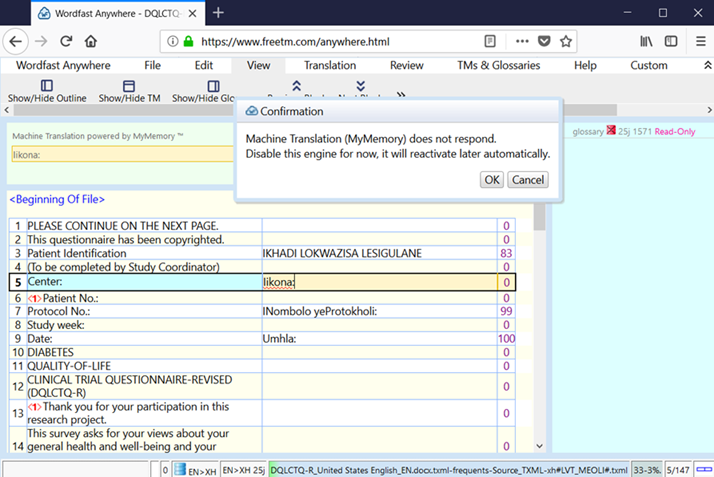Click target cell of segment 5 'likona:'
Image resolution: width=714 pixels, height=477 pixels.
tap(378, 283)
